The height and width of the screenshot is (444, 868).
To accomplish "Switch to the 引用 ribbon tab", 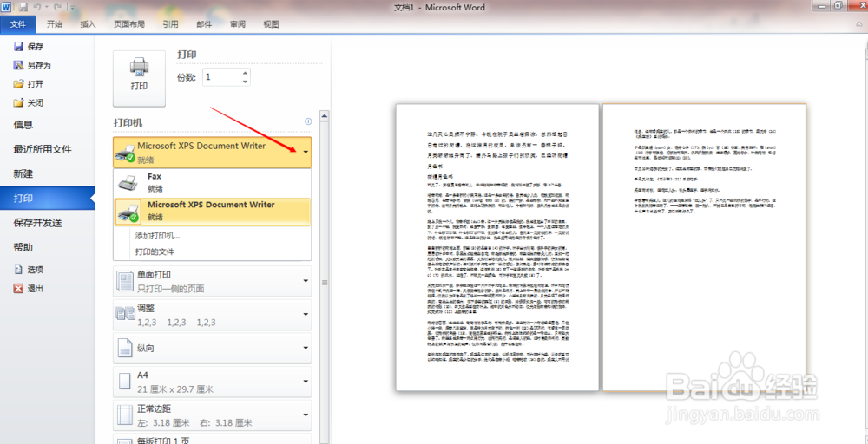I will (x=170, y=24).
